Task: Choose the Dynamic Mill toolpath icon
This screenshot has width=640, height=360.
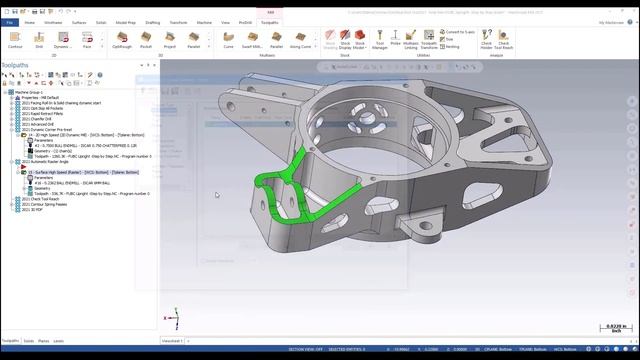Action: (x=63, y=40)
